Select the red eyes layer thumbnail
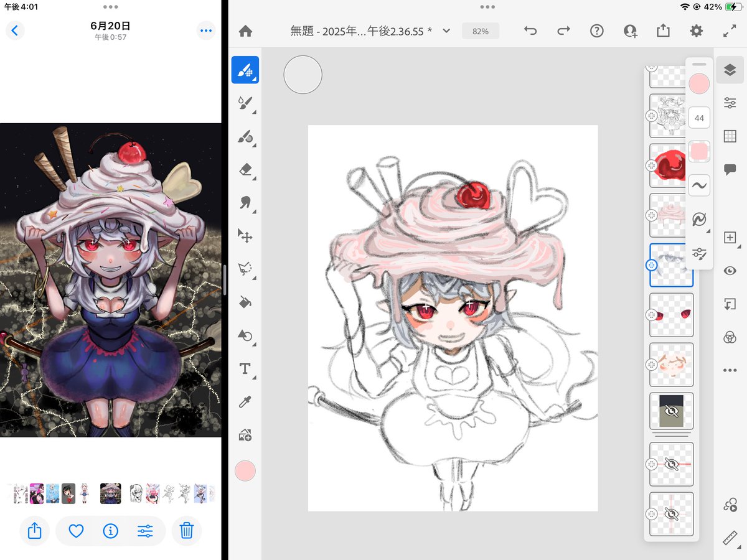This screenshot has height=560, width=747. (671, 315)
